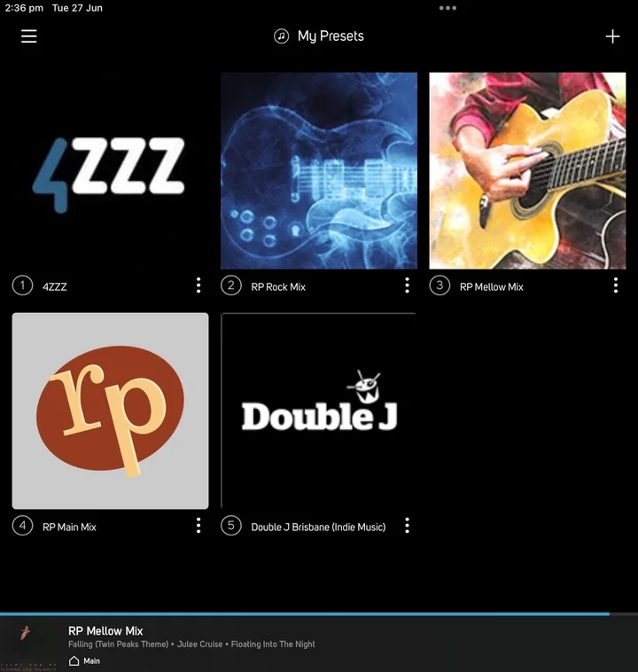Tap the Main room house icon

point(74,660)
